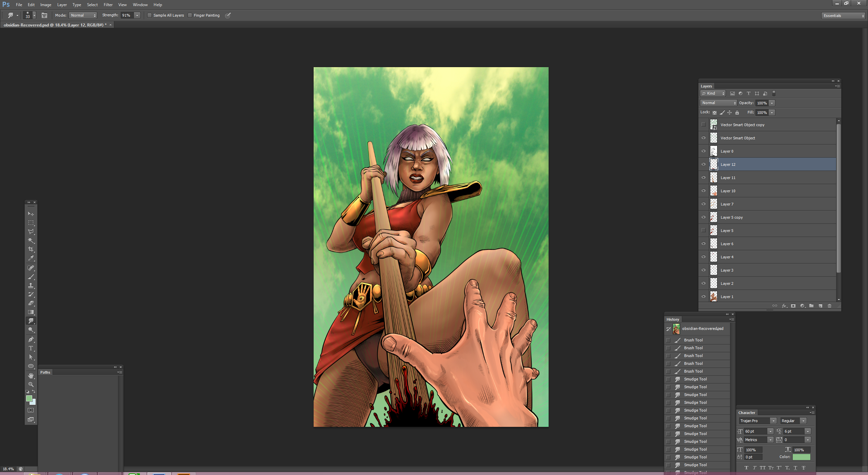This screenshot has width=868, height=475.
Task: Create a new group folder icon
Action: point(811,306)
